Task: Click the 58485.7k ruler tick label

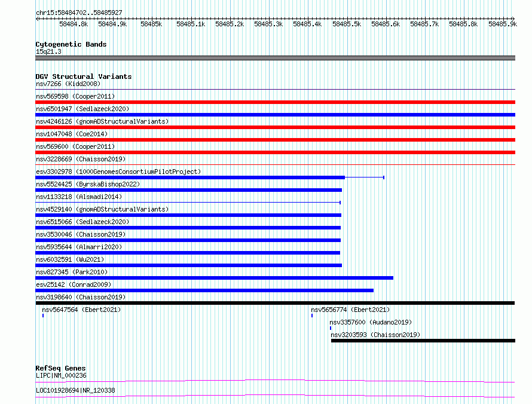Action: click(x=424, y=24)
